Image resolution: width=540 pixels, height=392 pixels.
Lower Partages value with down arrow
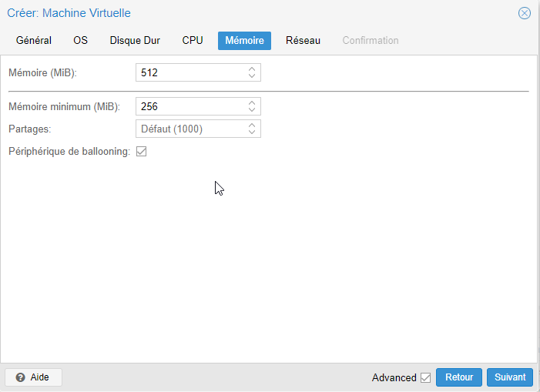(252, 132)
